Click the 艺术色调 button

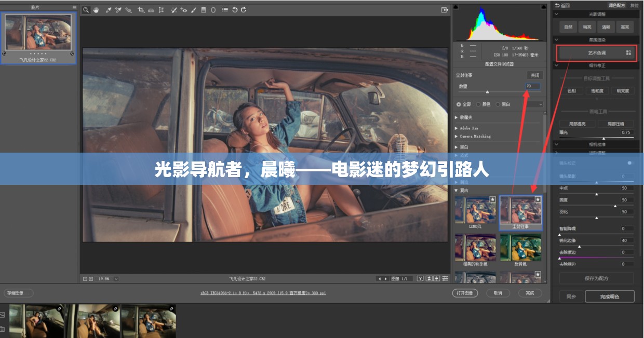597,53
